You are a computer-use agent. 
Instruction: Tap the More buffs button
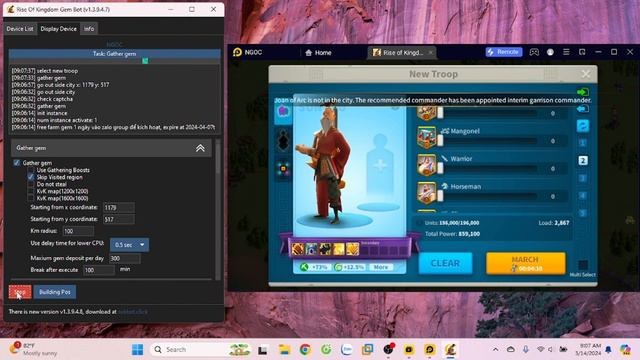(x=381, y=267)
